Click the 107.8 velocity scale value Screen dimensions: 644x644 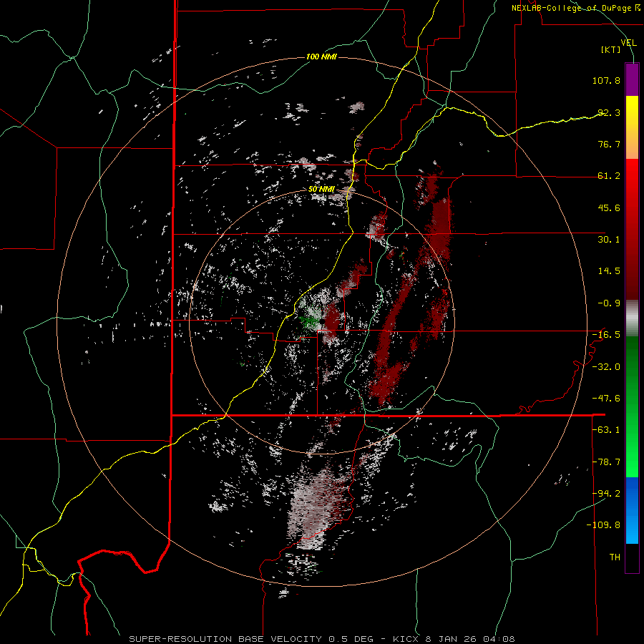point(606,80)
